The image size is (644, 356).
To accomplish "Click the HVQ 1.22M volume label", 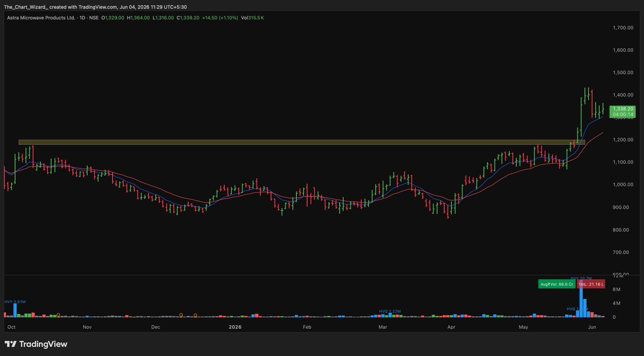I will click(x=390, y=311).
